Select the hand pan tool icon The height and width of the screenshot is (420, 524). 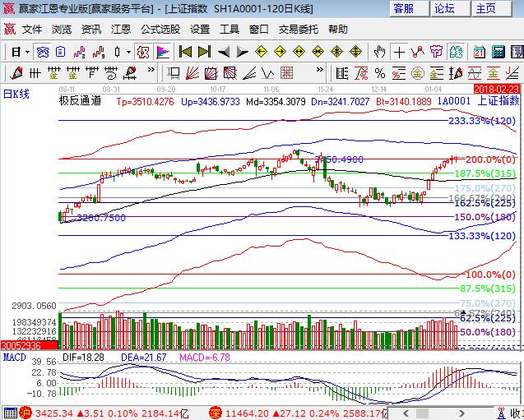379,52
